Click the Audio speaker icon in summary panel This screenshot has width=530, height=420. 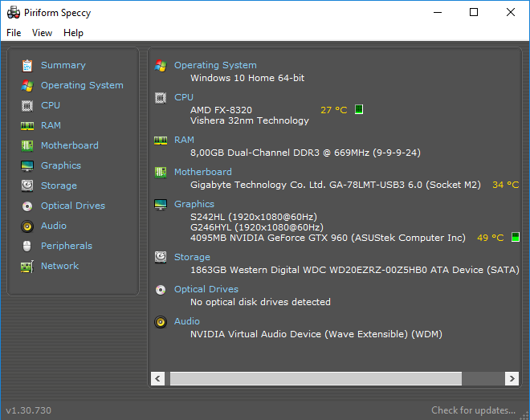tap(161, 322)
